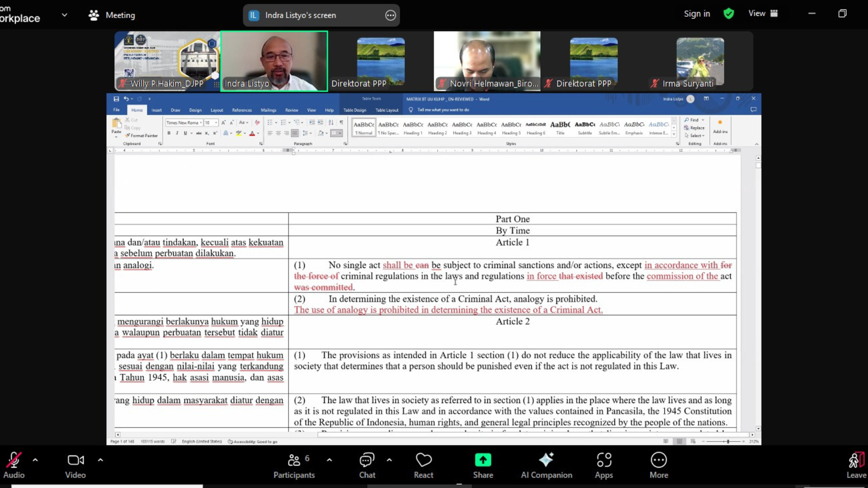Toggle Strikethrough formatting
The width and height of the screenshot is (868, 488).
[x=199, y=133]
